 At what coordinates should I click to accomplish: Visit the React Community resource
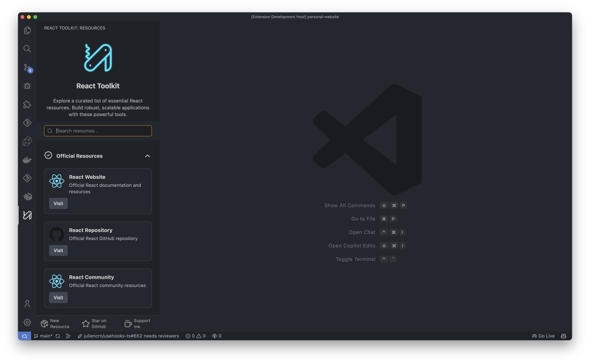pos(58,298)
